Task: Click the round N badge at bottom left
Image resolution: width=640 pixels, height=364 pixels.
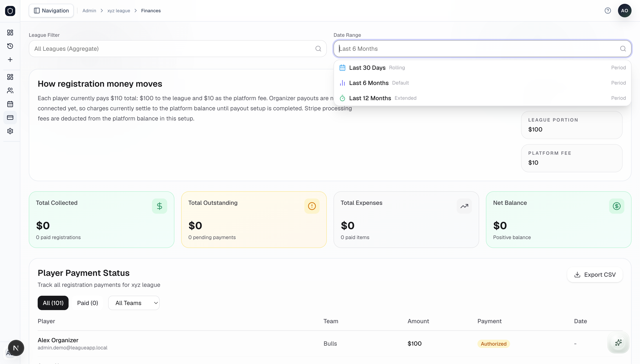Action: [x=16, y=348]
